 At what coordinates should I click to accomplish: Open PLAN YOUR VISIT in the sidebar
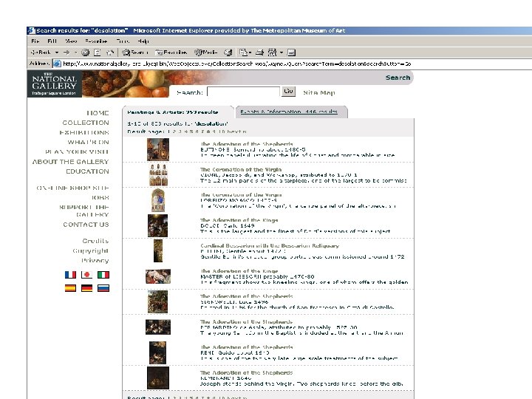(77, 151)
